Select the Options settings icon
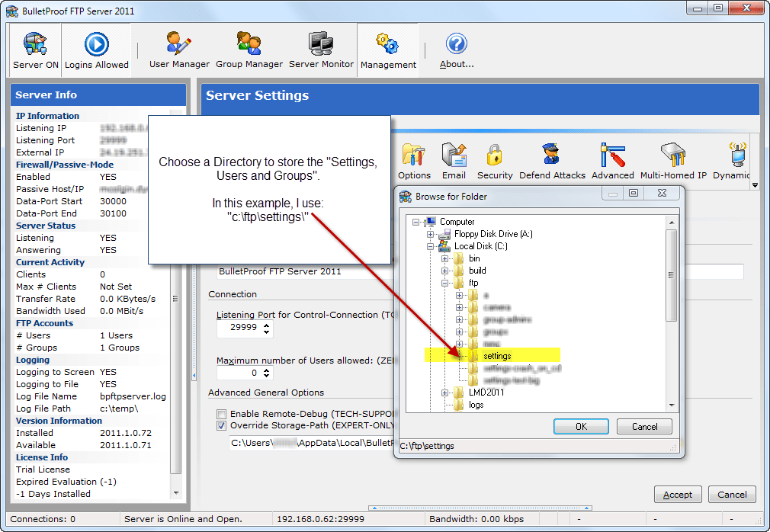This screenshot has height=532, width=770. coord(414,161)
